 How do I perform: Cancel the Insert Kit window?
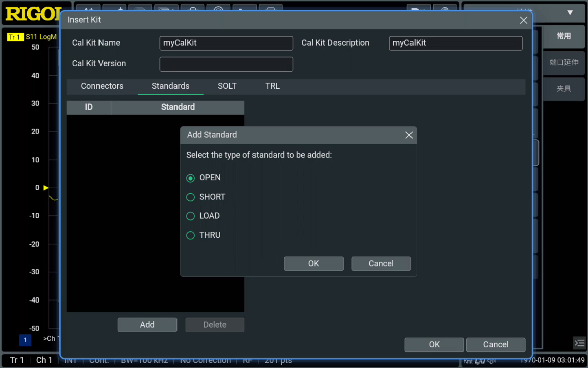point(495,344)
